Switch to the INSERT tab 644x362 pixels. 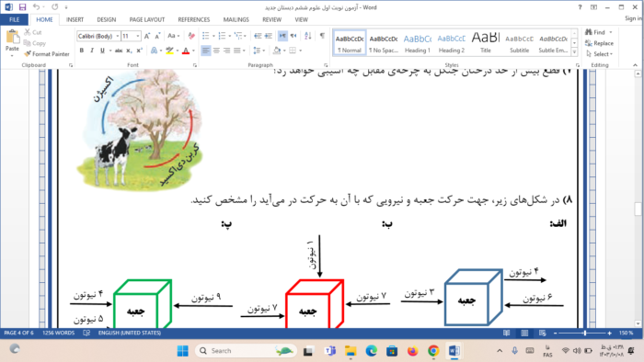click(x=75, y=19)
